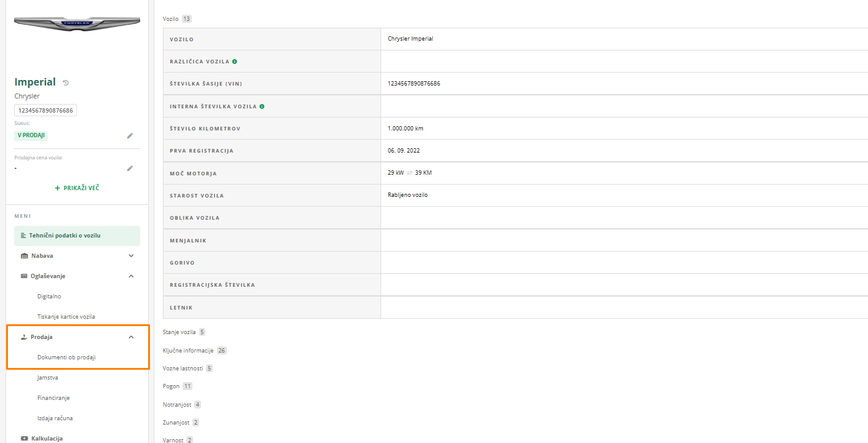Expand the Vozne lastnosti section
Screen dimensions: 868x443
pyautogui.click(x=187, y=369)
